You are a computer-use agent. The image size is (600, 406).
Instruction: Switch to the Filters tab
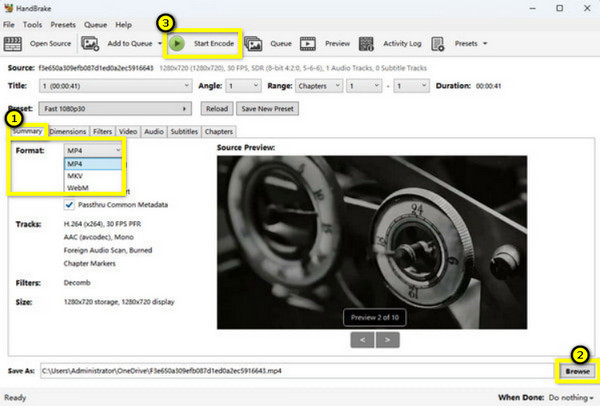pyautogui.click(x=103, y=131)
